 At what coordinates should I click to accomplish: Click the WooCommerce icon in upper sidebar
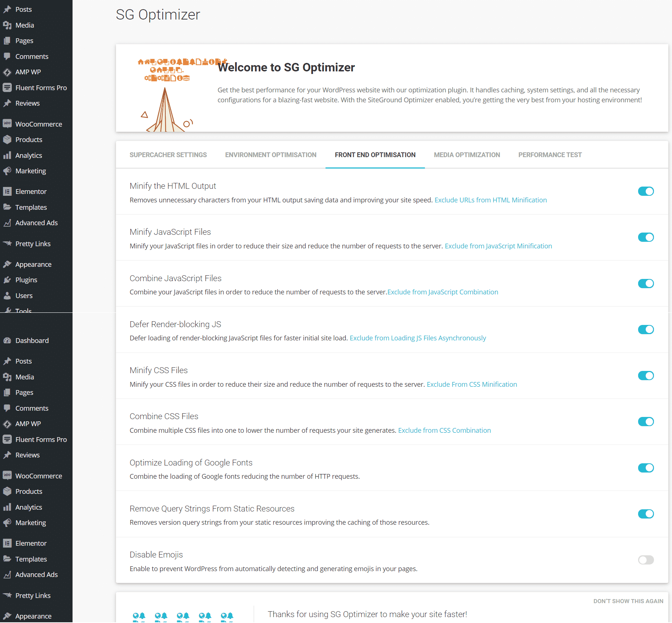7,124
